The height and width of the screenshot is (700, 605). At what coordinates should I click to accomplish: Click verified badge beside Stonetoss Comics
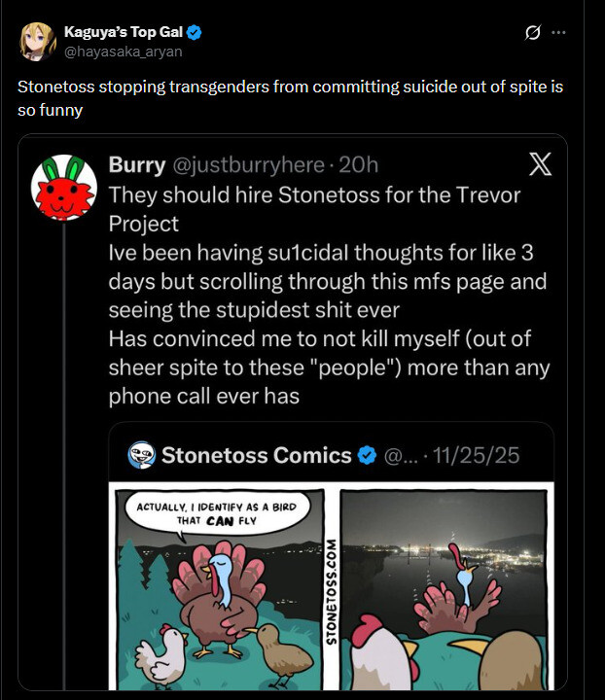tap(368, 455)
